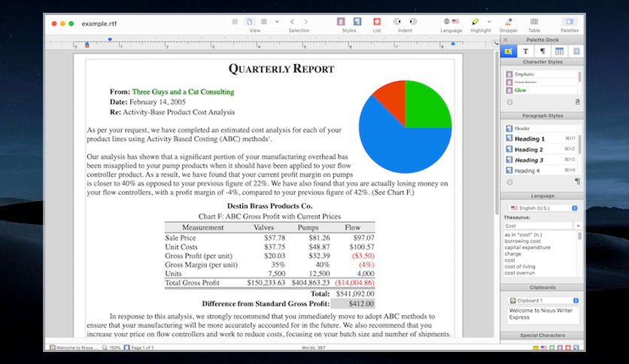Collapse the Character Styles palette header
The width and height of the screenshot is (629, 364).
542,62
